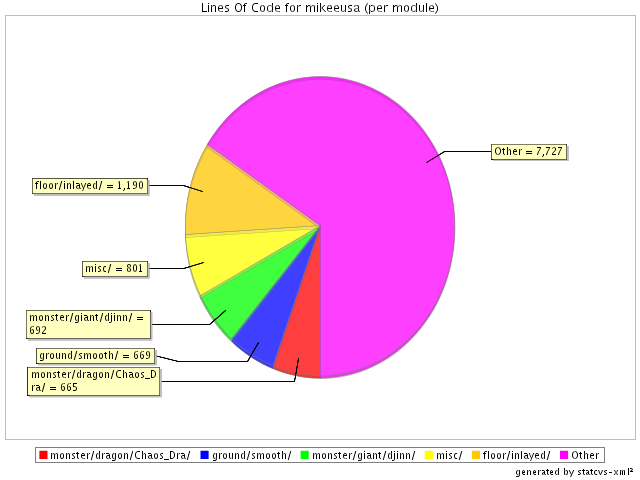Click the orange floor/inlayed legend swatch
This screenshot has height=480, width=640.
[473, 456]
